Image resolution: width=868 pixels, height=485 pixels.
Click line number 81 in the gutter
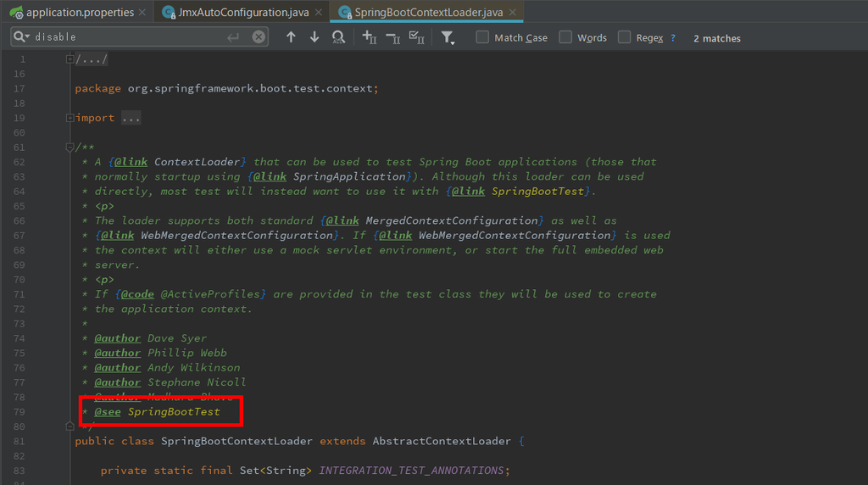[x=19, y=441]
